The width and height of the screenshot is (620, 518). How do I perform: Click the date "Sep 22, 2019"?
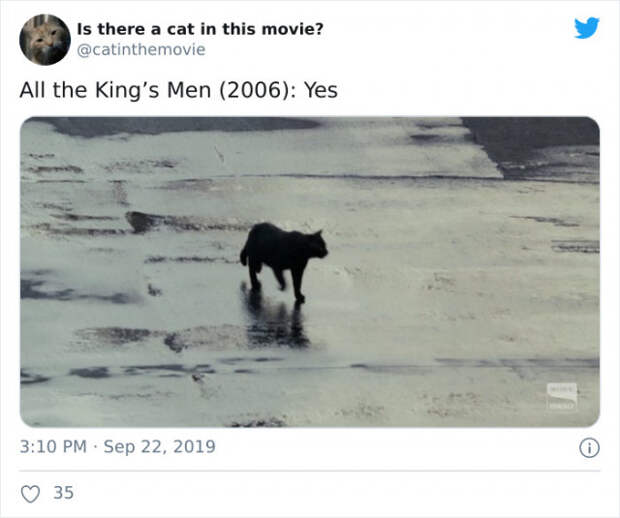point(160,447)
